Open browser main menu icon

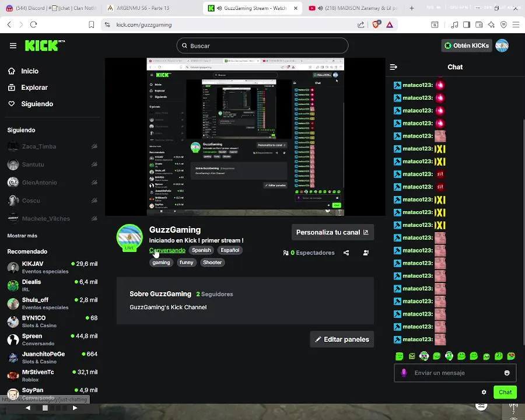click(516, 24)
